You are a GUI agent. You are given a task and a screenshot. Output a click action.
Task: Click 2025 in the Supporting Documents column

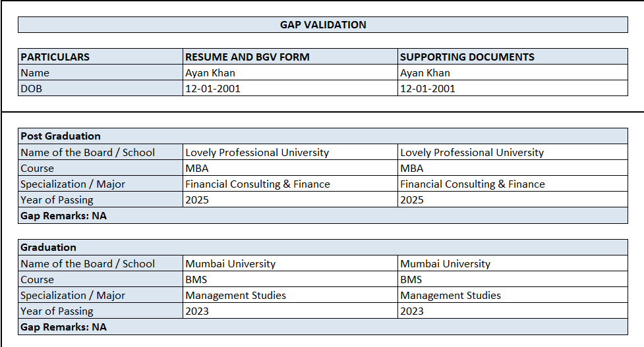click(412, 200)
